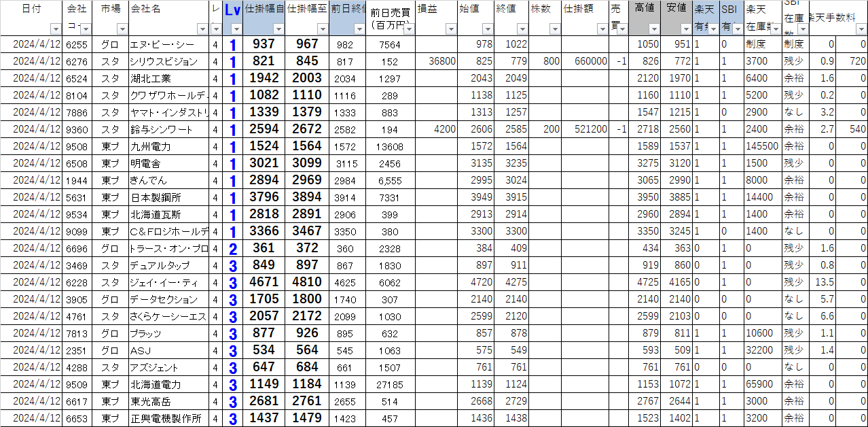The width and height of the screenshot is (868, 427).
Task: Select company name cell ヤマト・インダストリー
Action: 169,112
